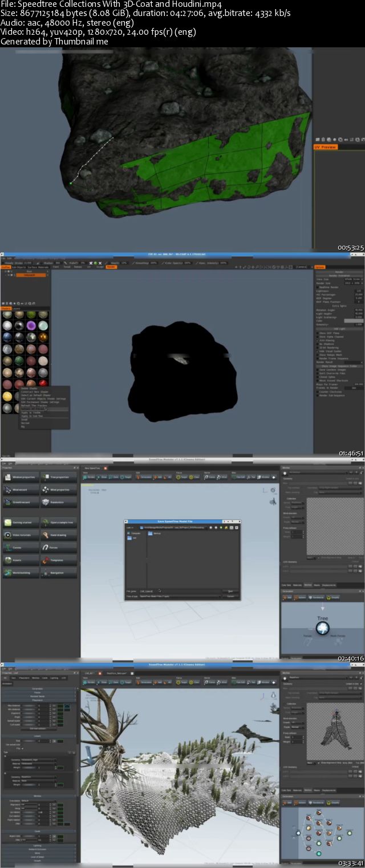Choose Apply to Visible menu entry
365x868 pixels.
pos(31,413)
